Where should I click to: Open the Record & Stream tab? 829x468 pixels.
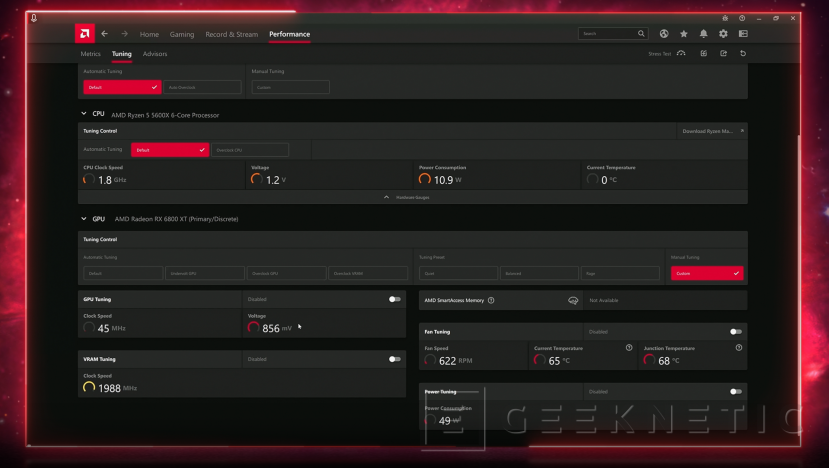tap(232, 34)
